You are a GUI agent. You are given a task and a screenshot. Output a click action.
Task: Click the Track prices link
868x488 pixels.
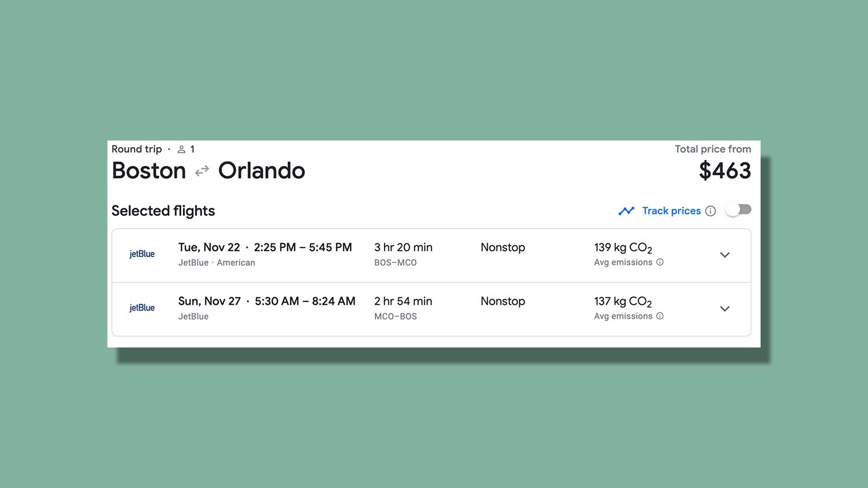pyautogui.click(x=672, y=211)
